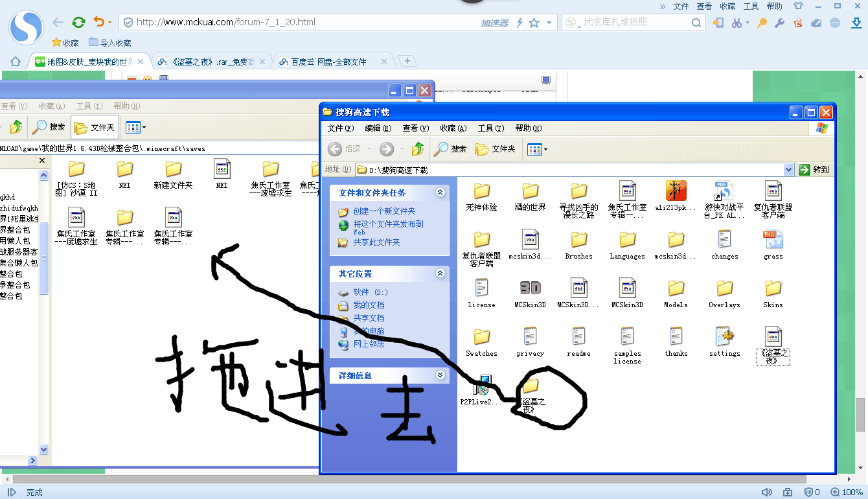Screen dimensions: 868x499
Task: Click the browser back arrow button
Action: (x=58, y=22)
